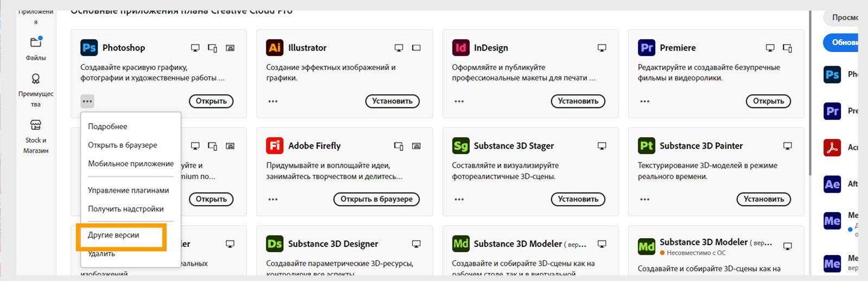Click the Adobe Firefly Fi icon

click(275, 145)
